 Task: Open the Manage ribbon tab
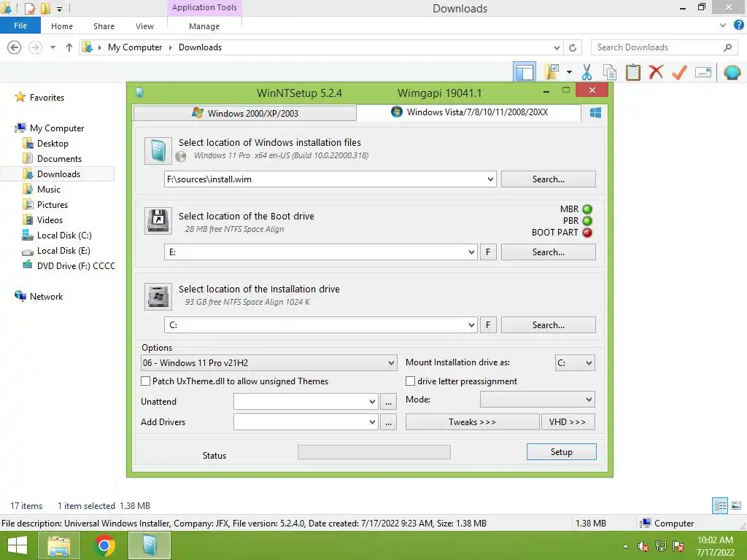[x=204, y=26]
